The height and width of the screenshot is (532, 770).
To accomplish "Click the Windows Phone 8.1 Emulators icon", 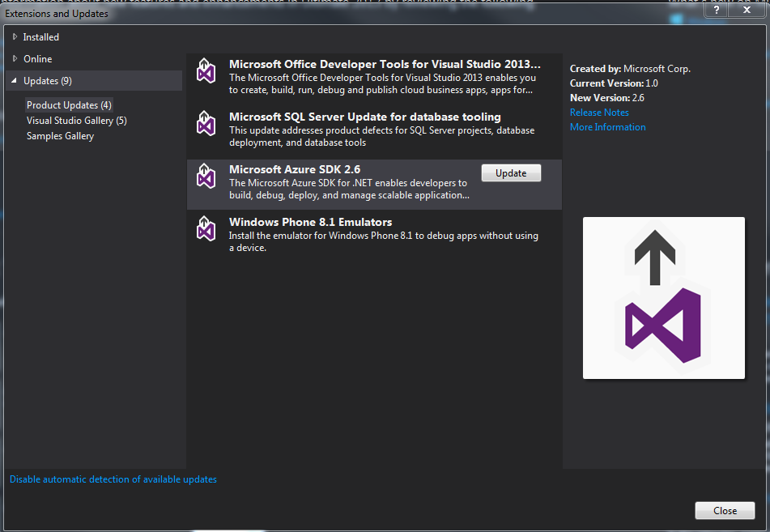I will [206, 228].
